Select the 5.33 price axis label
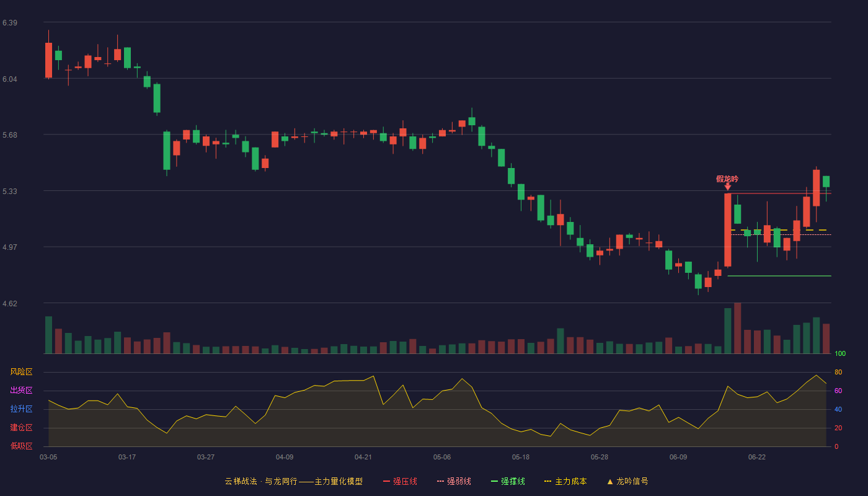Screen dimensions: 868x496 [x=10, y=192]
